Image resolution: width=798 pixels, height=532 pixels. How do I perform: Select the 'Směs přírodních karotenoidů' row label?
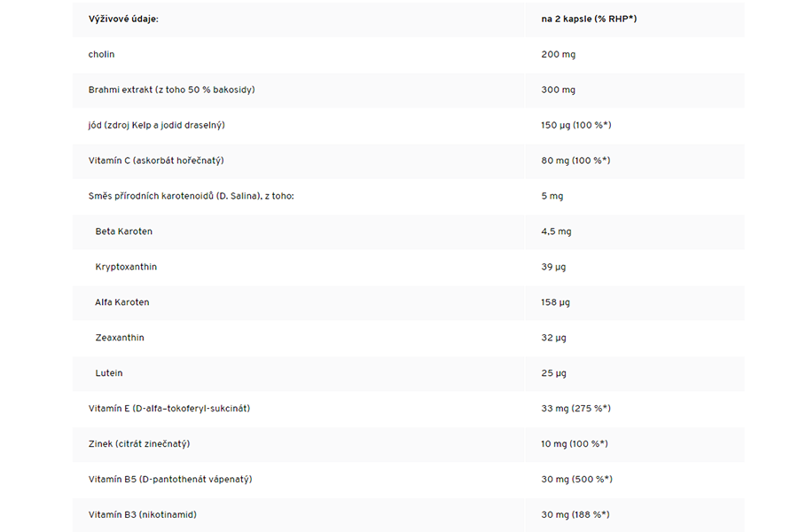point(192,196)
